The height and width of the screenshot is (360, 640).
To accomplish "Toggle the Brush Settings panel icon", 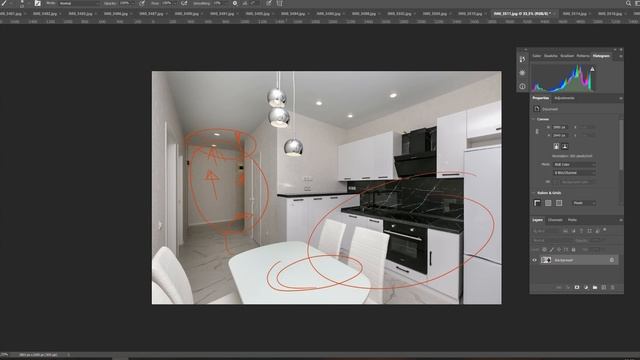I will point(37,3).
